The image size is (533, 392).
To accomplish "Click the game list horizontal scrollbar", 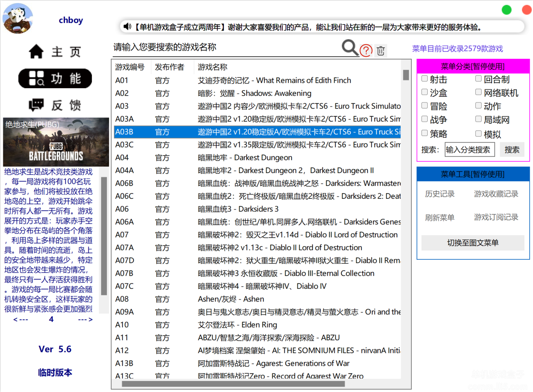I will (x=233, y=384).
